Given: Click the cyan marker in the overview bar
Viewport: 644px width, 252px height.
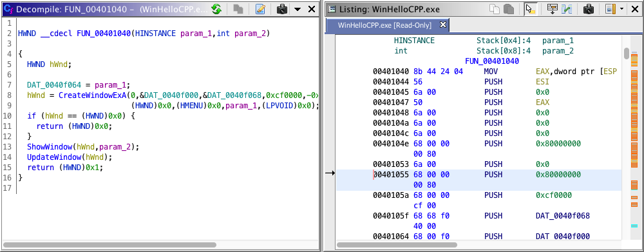Looking at the screenshot, I should click(634, 226).
